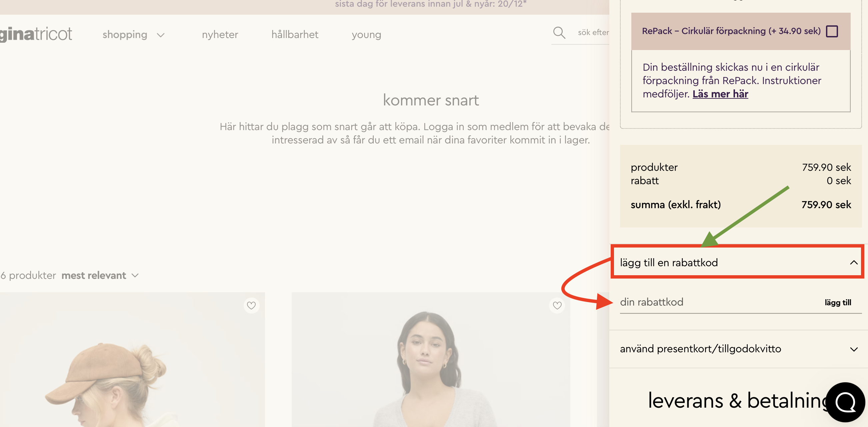Select the young menu item
Screen dimensions: 868x427
click(x=366, y=35)
